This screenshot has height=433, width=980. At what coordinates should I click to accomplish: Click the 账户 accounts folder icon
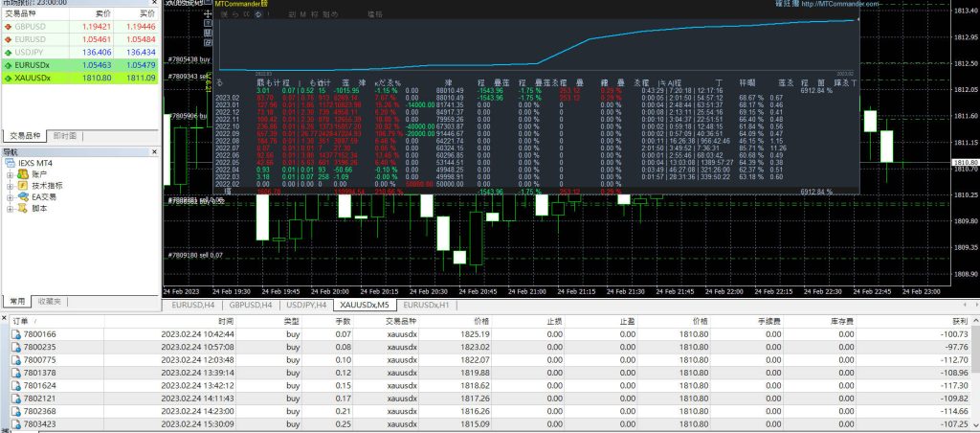click(23, 176)
